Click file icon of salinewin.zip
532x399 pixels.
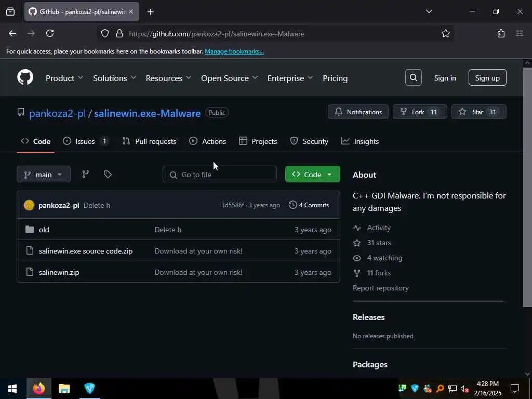(30, 272)
